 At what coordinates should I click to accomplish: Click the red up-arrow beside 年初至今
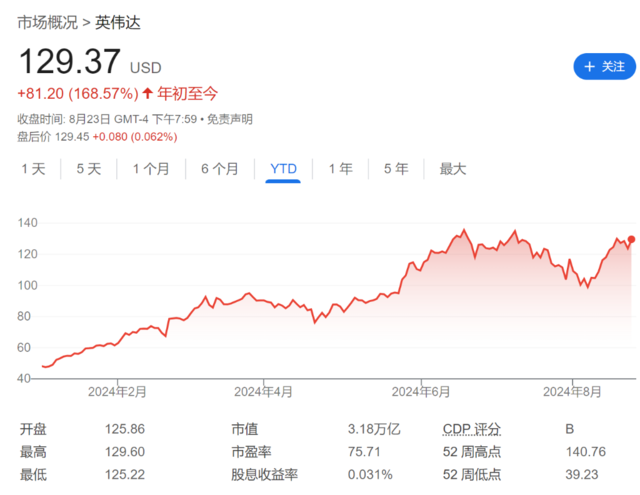click(x=148, y=93)
